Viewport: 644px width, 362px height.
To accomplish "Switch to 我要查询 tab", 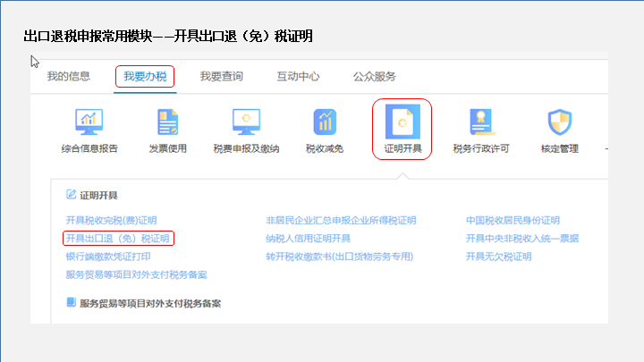I will pos(222,76).
